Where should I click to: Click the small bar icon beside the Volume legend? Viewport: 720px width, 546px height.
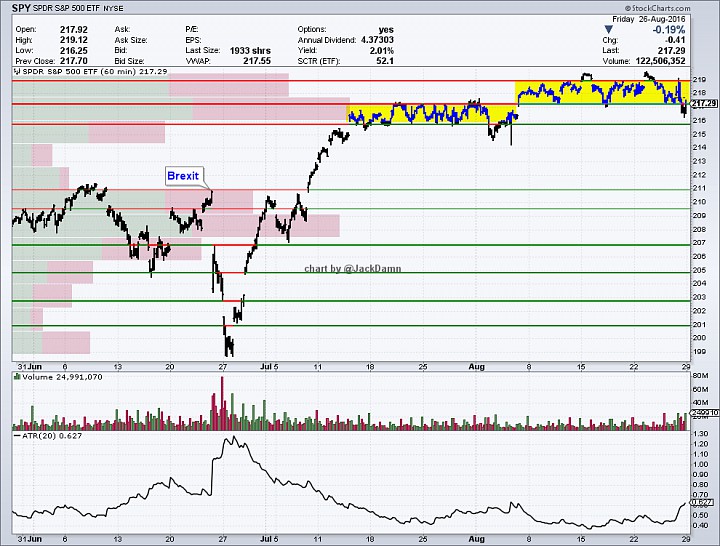[x=17, y=377]
